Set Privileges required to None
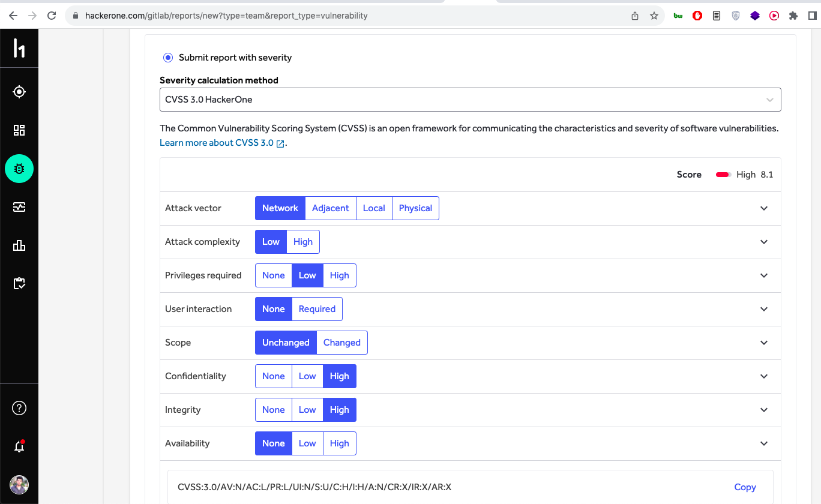The height and width of the screenshot is (504, 821). coord(274,275)
